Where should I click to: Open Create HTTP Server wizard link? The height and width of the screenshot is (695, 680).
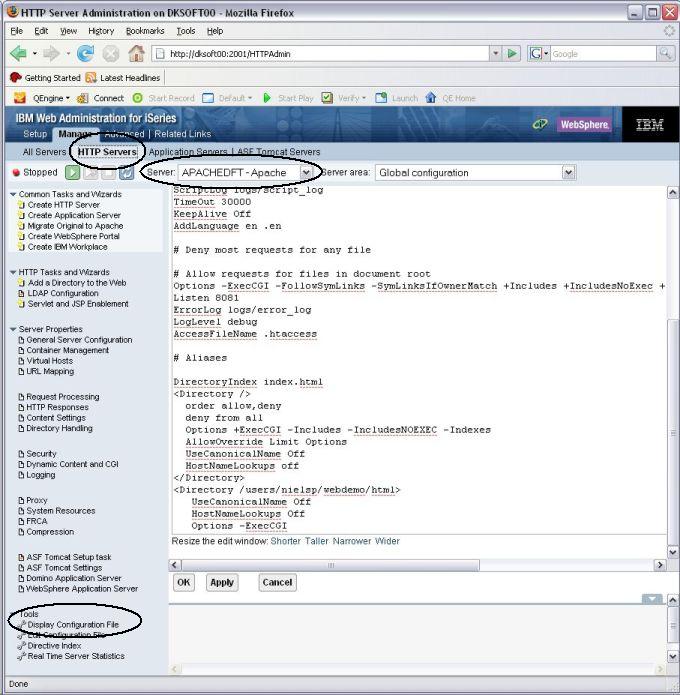[x=63, y=205]
